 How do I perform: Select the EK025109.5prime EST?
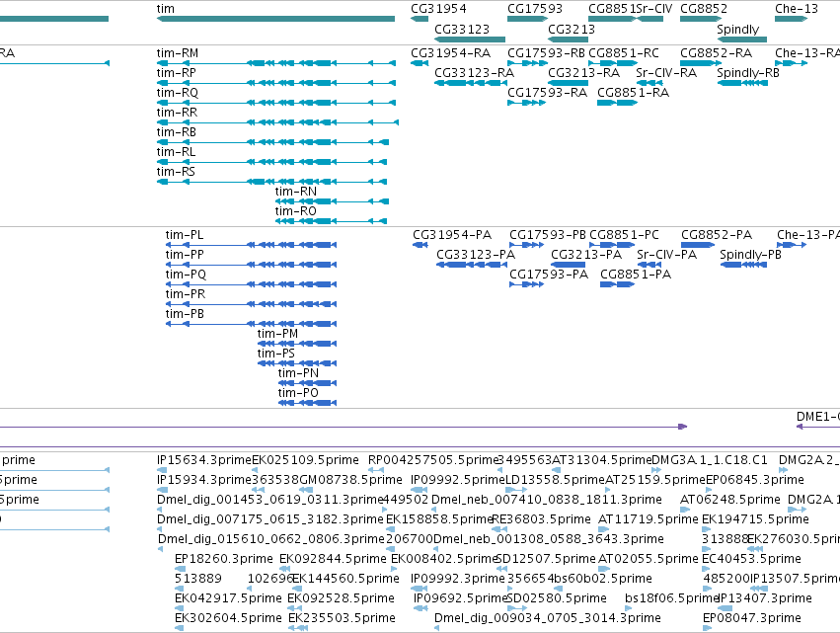point(256,470)
